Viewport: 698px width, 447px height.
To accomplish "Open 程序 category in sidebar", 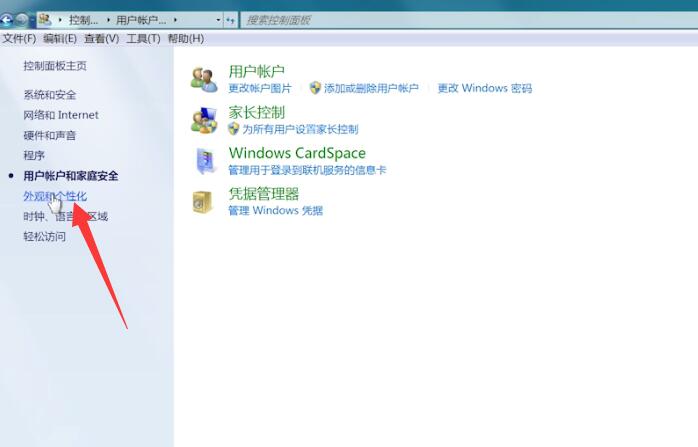I will click(x=34, y=155).
